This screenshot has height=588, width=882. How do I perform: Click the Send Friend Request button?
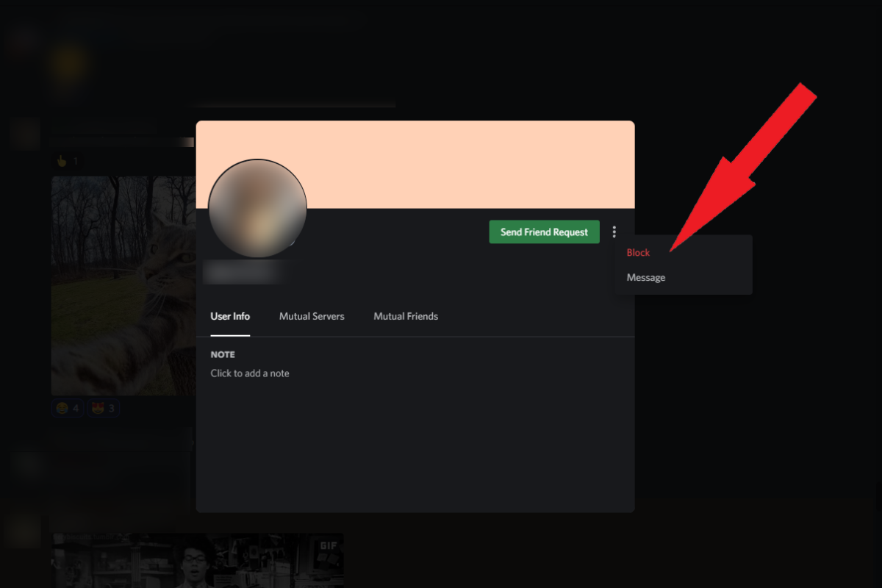[544, 232]
